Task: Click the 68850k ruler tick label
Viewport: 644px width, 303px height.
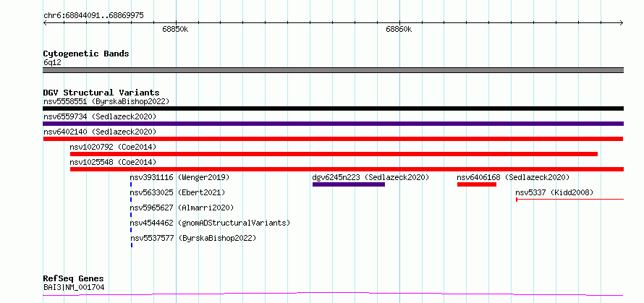Action: pyautogui.click(x=175, y=30)
